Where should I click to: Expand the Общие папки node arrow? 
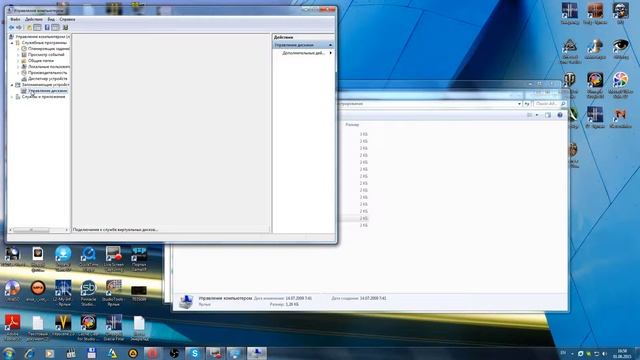pyautogui.click(x=18, y=60)
